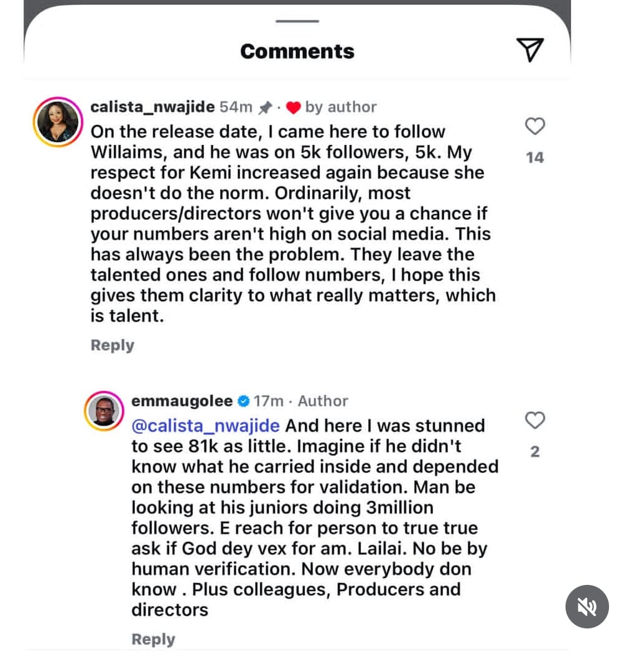Open emmaugolee's profile picture
Image resolution: width=619 pixels, height=672 pixels.
tap(103, 411)
